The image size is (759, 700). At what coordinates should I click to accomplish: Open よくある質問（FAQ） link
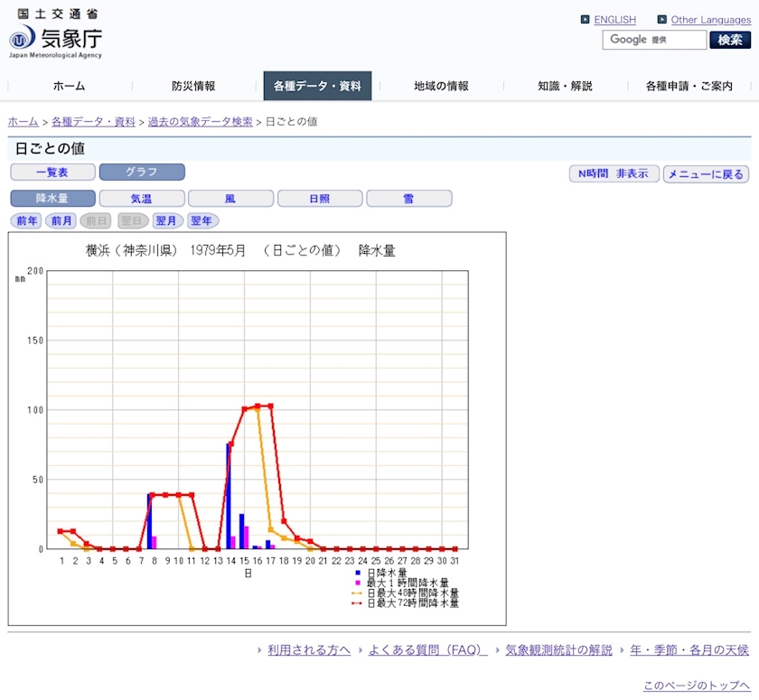[x=427, y=650]
